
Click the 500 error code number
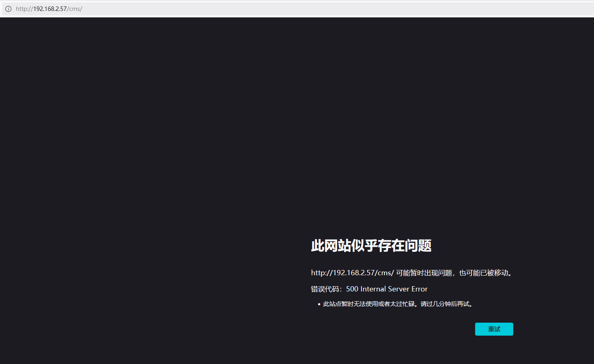tap(352, 289)
